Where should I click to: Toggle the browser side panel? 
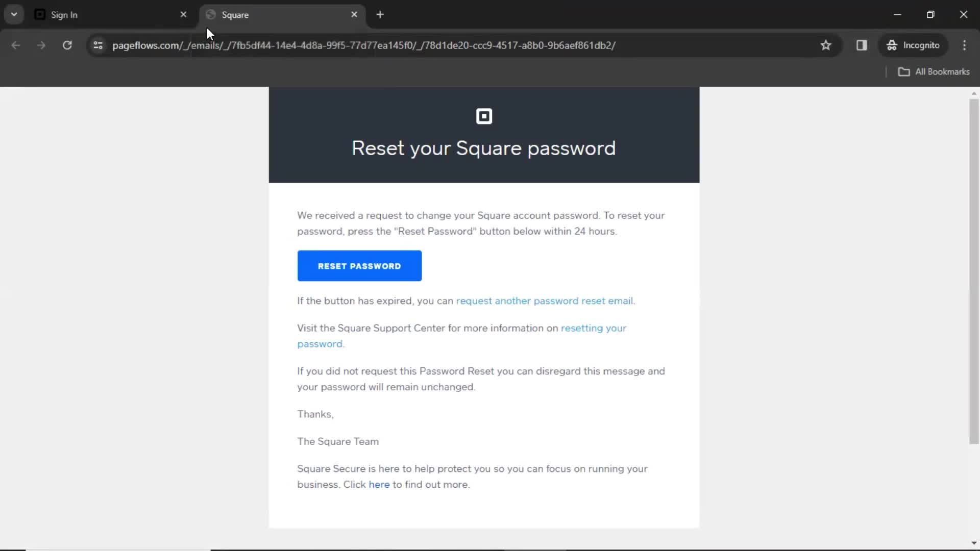(x=862, y=45)
